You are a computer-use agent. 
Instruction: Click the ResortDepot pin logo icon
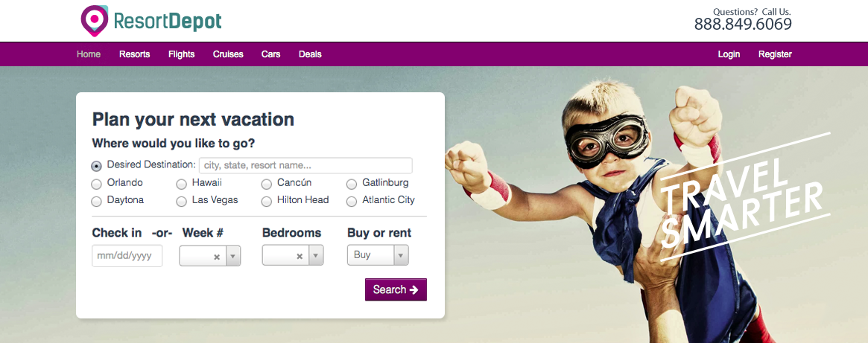tap(95, 21)
